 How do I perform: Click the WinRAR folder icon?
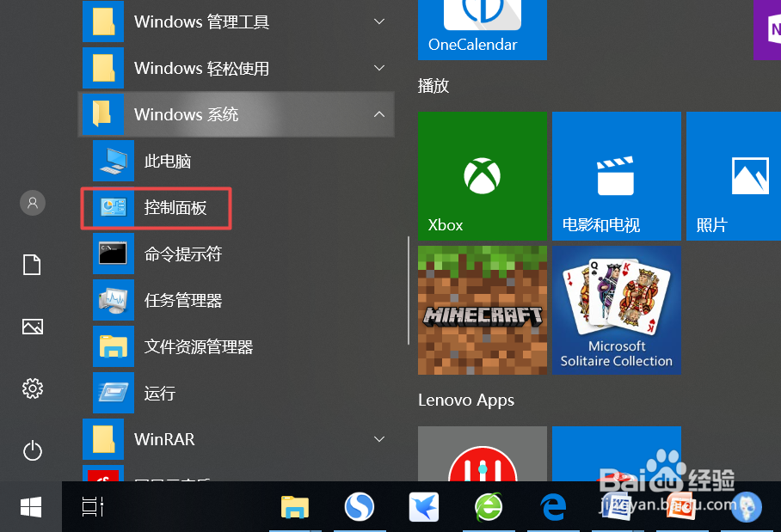(x=103, y=439)
